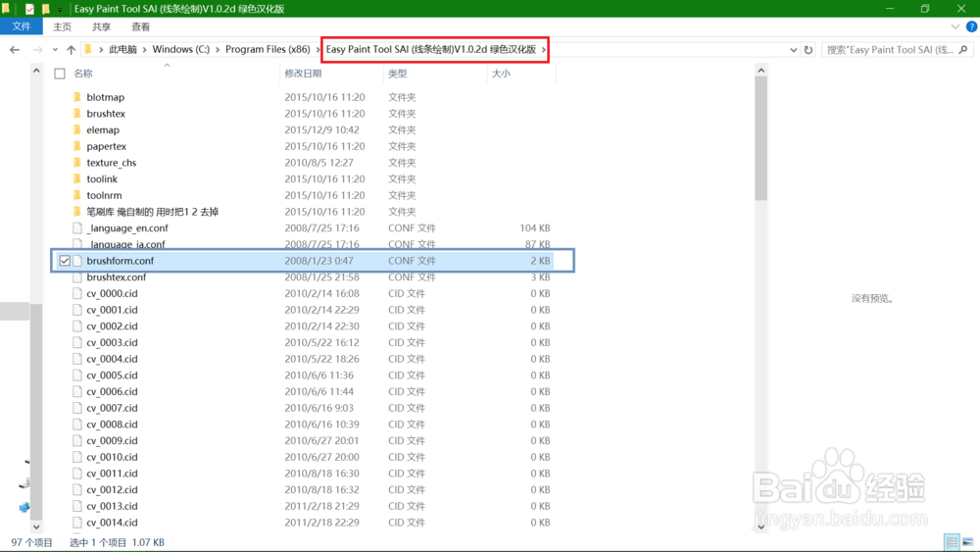Navigate to Program Files (x86) breadcrumb
The height and width of the screenshot is (552, 980).
268,49
